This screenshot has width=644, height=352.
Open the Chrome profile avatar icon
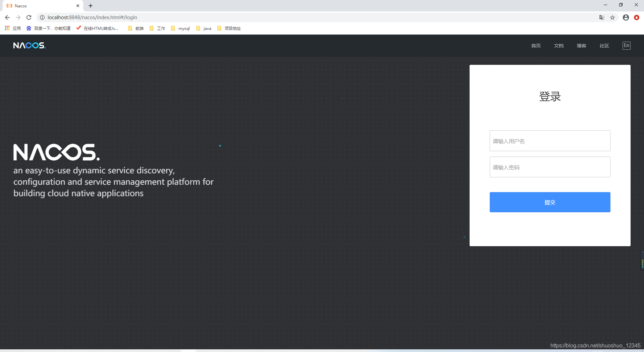pos(626,17)
